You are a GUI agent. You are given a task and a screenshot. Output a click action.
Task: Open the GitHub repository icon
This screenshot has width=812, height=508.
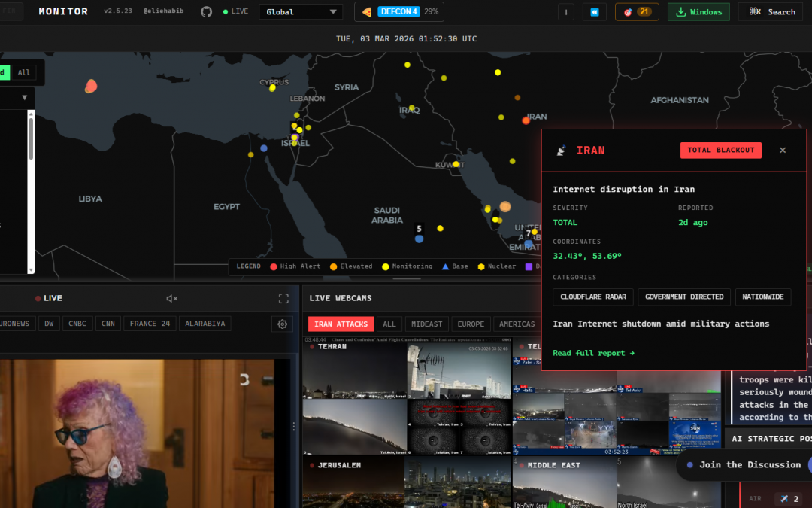tap(207, 12)
